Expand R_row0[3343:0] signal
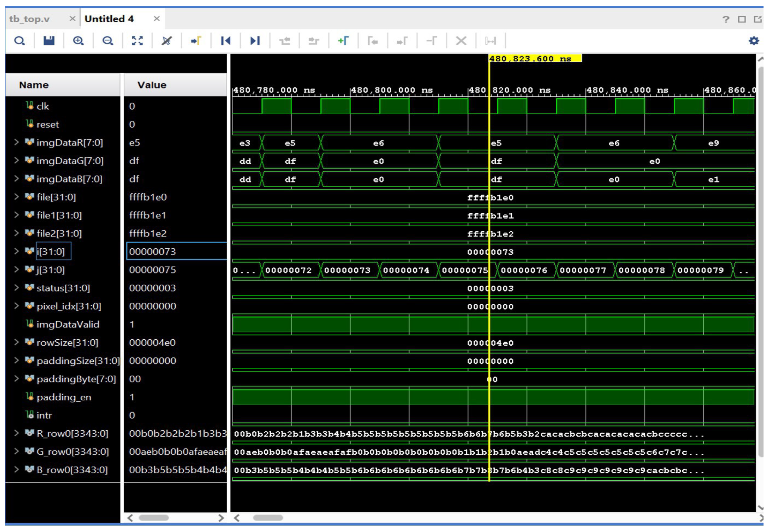770x532 pixels. pyautogui.click(x=16, y=433)
